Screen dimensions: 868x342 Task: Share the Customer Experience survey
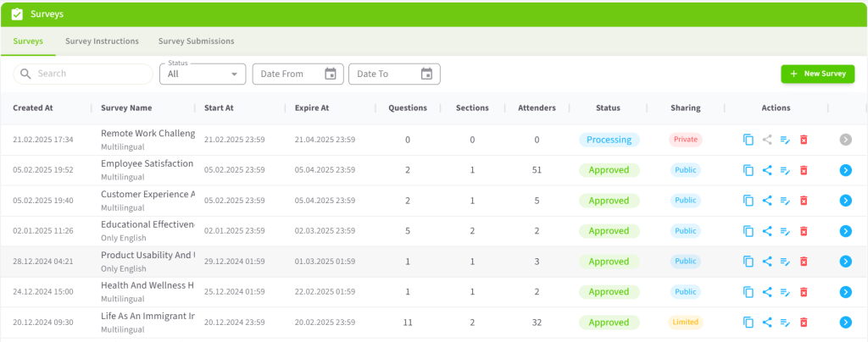766,201
